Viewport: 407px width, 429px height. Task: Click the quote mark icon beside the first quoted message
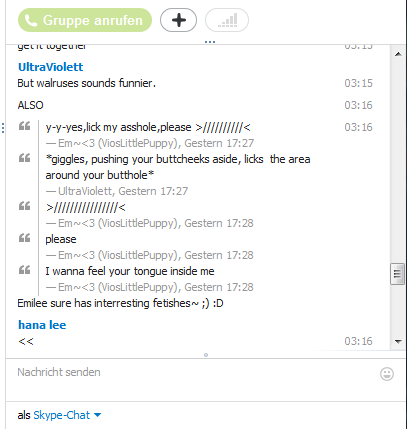[24, 126]
